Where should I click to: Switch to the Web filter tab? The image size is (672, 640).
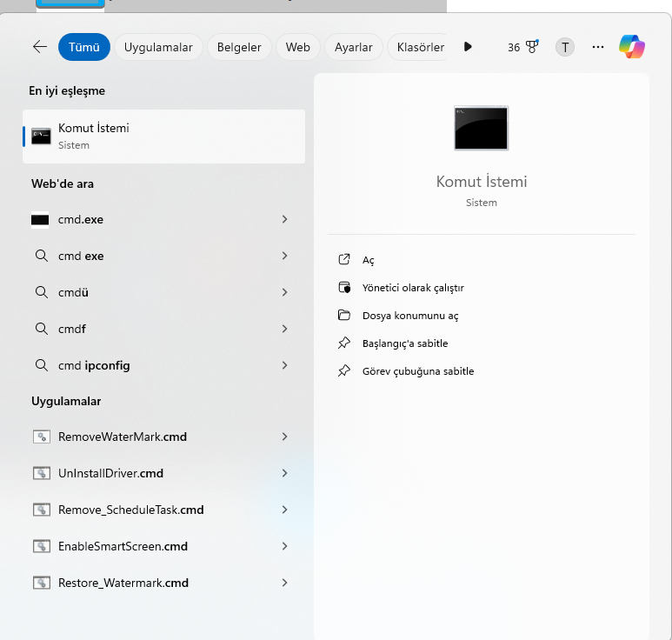click(x=298, y=47)
